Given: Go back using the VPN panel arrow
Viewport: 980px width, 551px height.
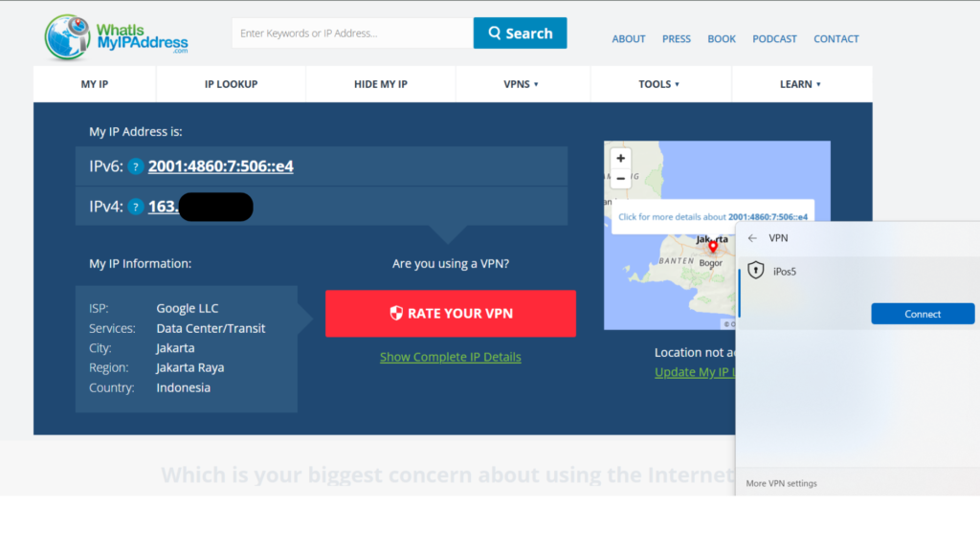Looking at the screenshot, I should pos(752,238).
